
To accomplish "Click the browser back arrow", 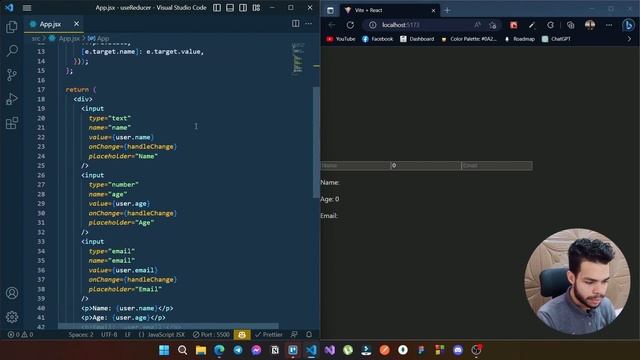I will [331, 25].
